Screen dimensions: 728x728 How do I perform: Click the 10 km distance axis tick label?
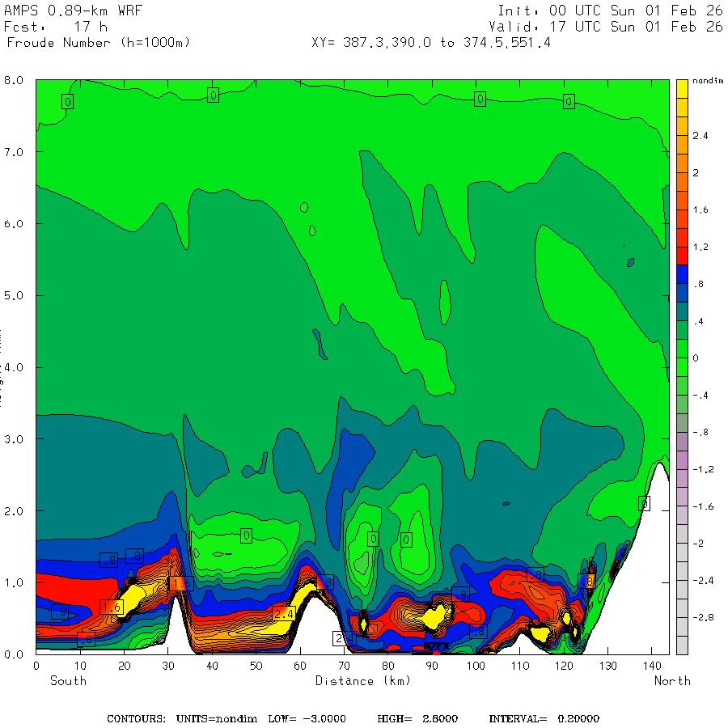coord(80,667)
